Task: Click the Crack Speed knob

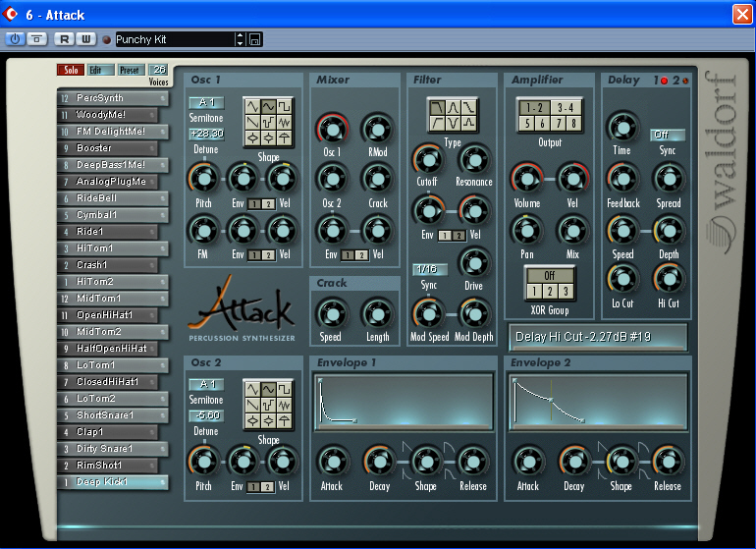Action: pos(332,314)
